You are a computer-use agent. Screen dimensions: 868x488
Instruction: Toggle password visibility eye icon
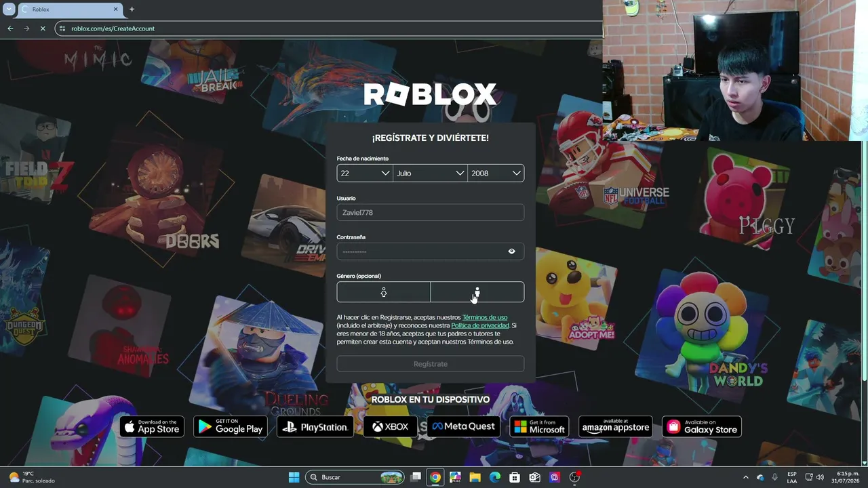[512, 251]
